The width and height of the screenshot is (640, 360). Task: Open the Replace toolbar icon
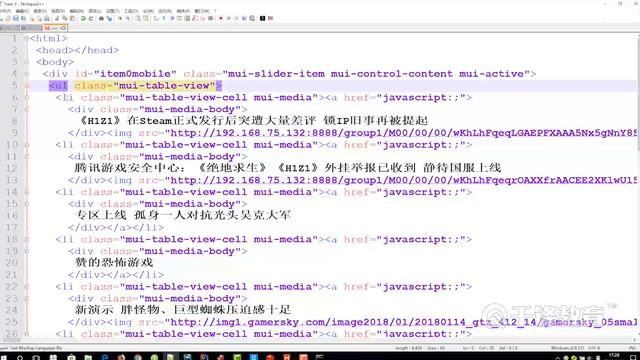coord(109,18)
